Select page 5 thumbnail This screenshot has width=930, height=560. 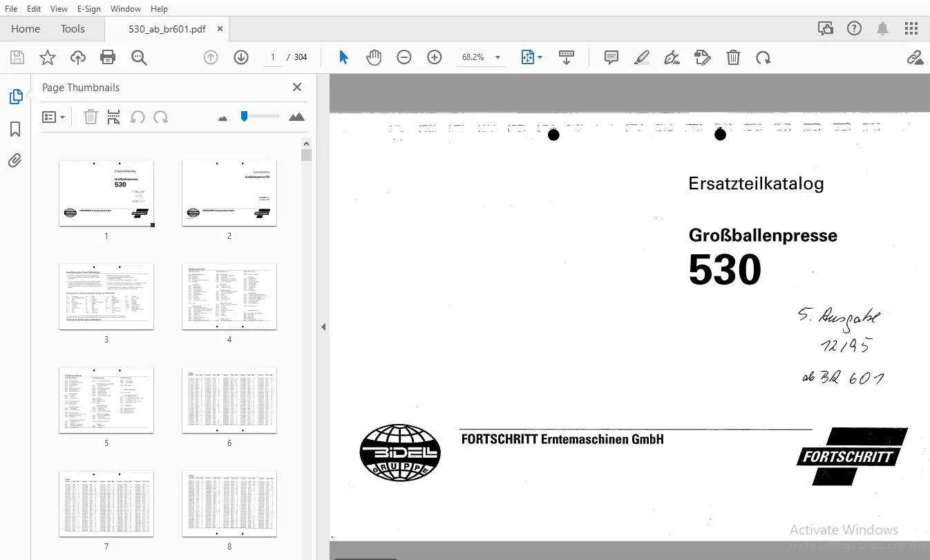point(106,400)
